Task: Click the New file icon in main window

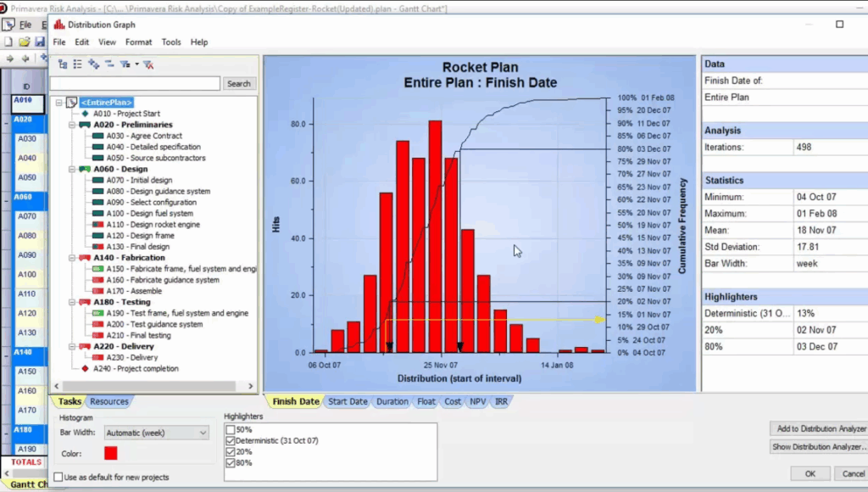Action: 8,42
